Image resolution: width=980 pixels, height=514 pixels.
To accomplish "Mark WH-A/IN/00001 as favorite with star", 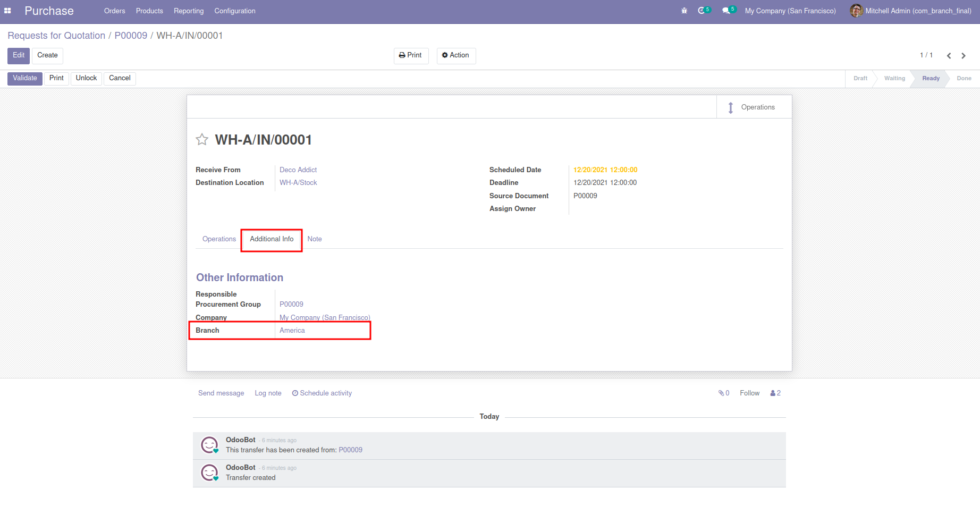I will click(x=202, y=140).
